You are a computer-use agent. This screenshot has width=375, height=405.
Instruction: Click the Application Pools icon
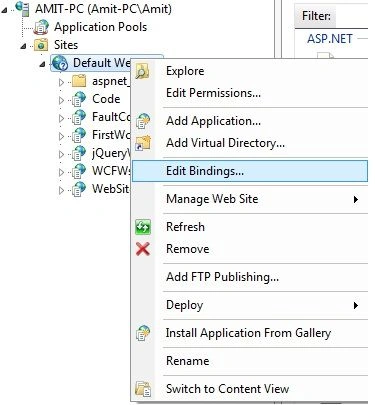41,27
